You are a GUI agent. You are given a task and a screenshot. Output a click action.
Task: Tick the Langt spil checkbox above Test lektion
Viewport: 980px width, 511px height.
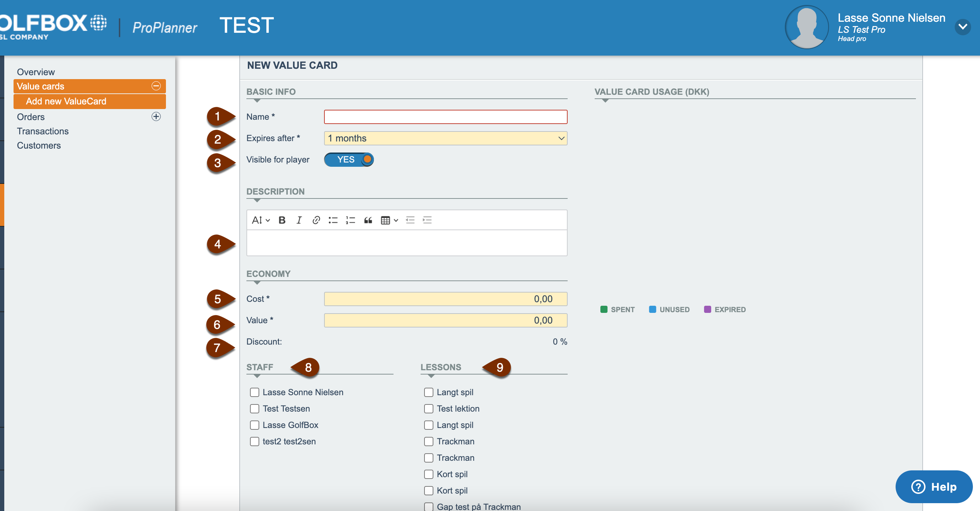pos(429,392)
